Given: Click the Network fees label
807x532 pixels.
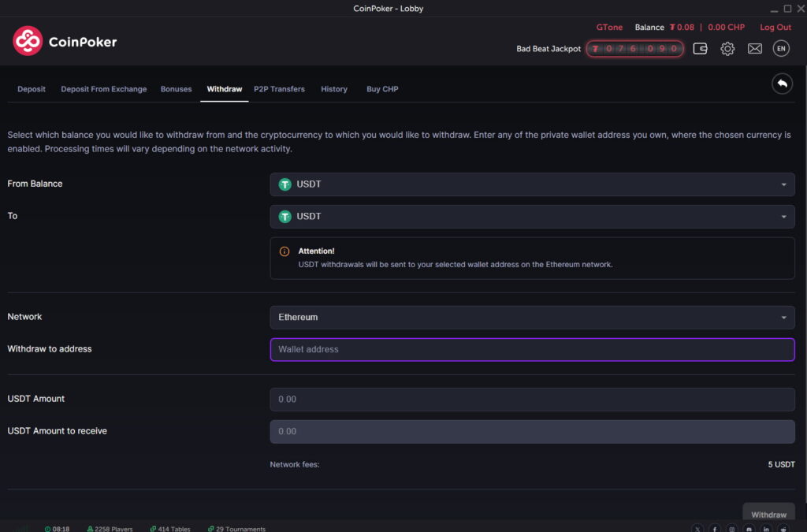Looking at the screenshot, I should [x=295, y=464].
